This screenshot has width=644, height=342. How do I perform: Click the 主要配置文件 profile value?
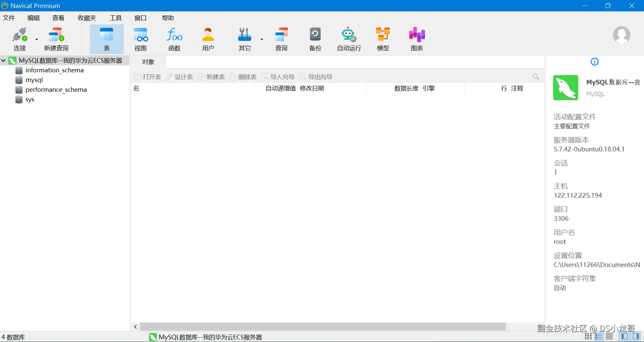(x=572, y=126)
